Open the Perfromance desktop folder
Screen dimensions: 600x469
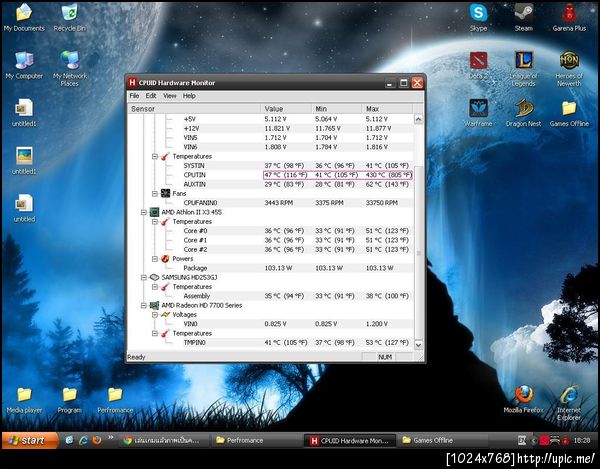(115, 400)
